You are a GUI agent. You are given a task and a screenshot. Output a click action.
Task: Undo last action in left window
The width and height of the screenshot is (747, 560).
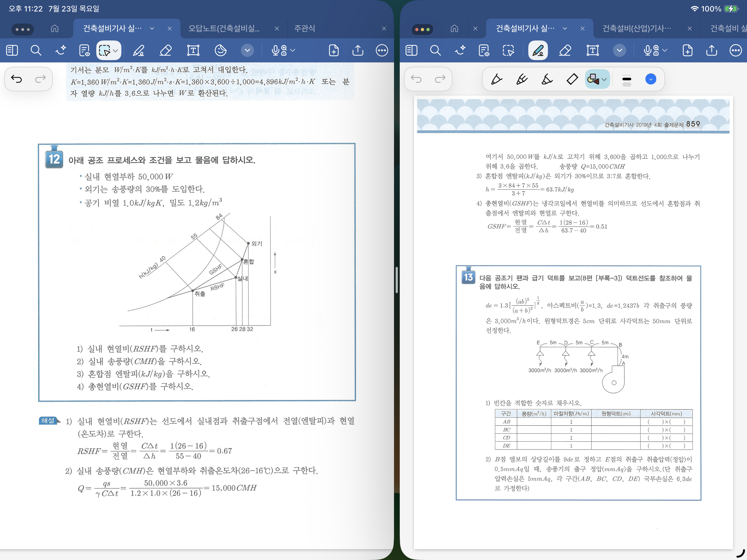tap(17, 79)
